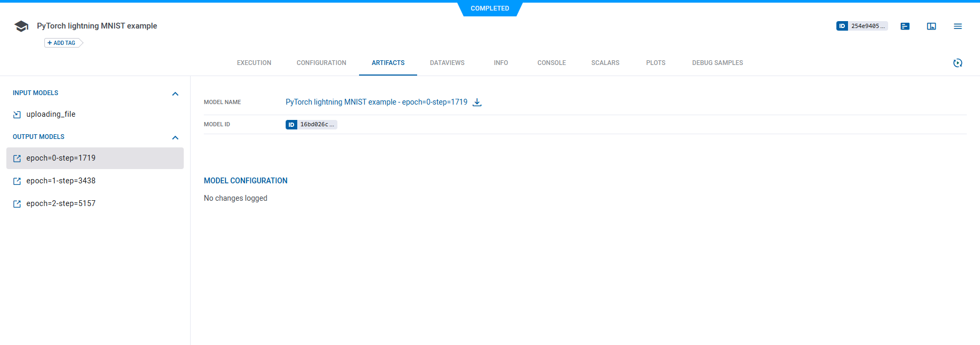Open the Console tab
Viewport: 980px width, 345px height.
(x=551, y=63)
